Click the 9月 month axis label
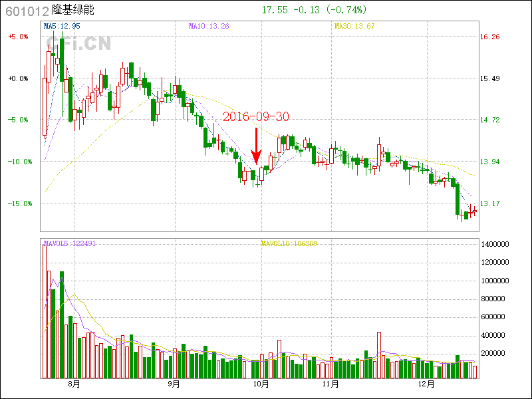This screenshot has height=399, width=532. tap(174, 384)
